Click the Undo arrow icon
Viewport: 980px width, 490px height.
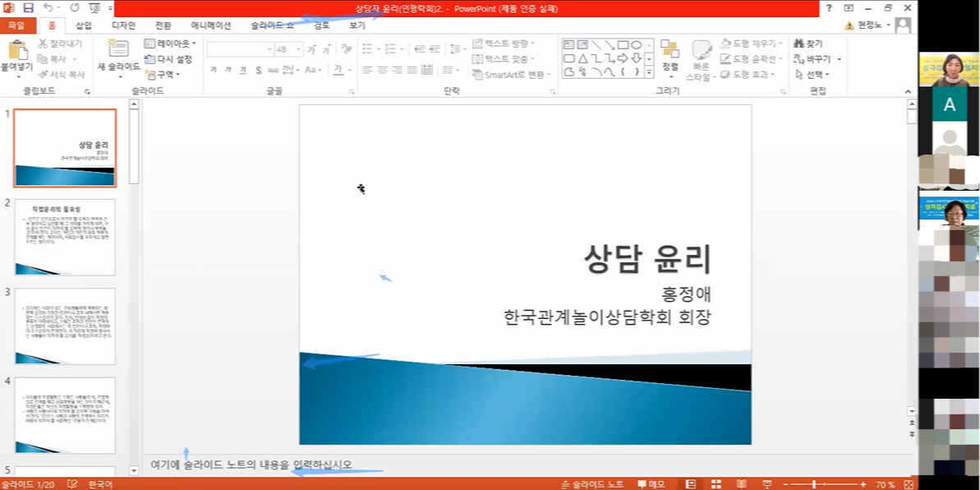click(x=48, y=8)
